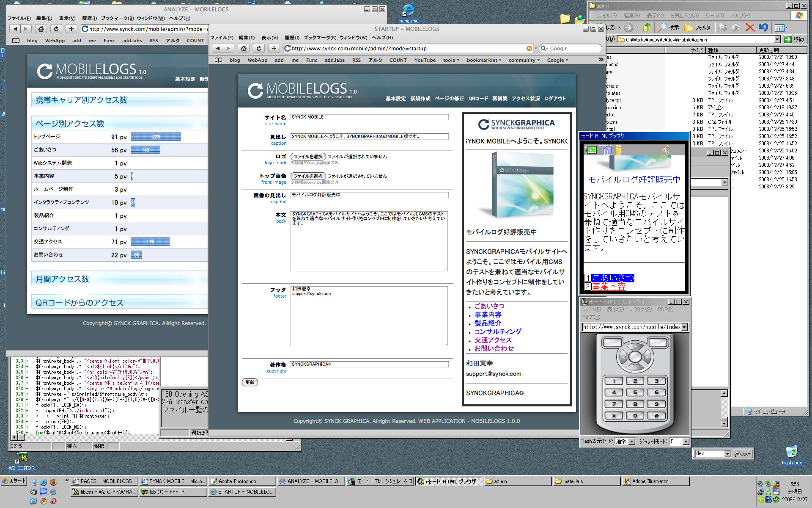Click scrollbar down arrow in gray pane by the simulator
This screenshot has height=508, width=812.
pyautogui.click(x=724, y=423)
